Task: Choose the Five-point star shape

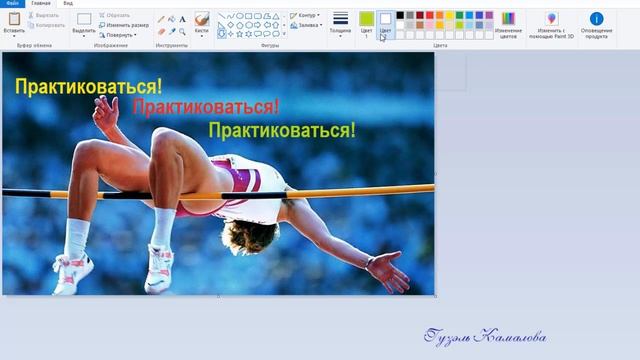Action: click(x=240, y=34)
